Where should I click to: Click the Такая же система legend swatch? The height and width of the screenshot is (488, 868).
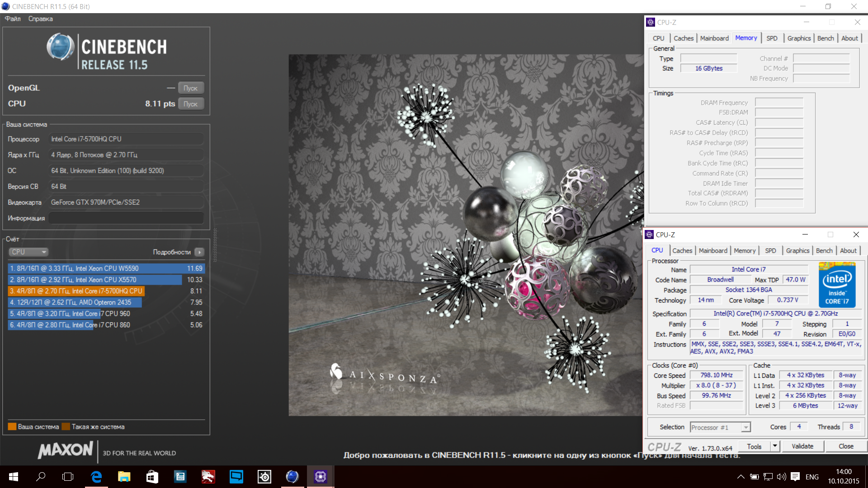pyautogui.click(x=66, y=427)
